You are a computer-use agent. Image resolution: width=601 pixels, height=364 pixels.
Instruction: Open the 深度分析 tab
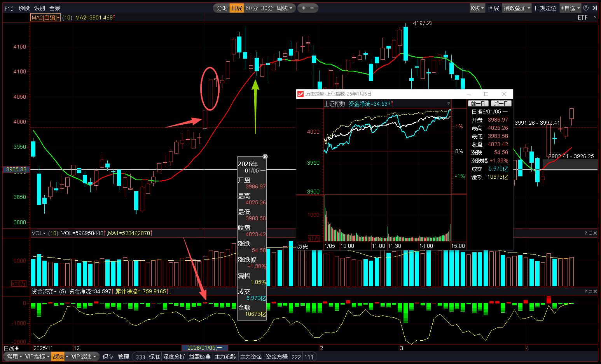point(174,357)
